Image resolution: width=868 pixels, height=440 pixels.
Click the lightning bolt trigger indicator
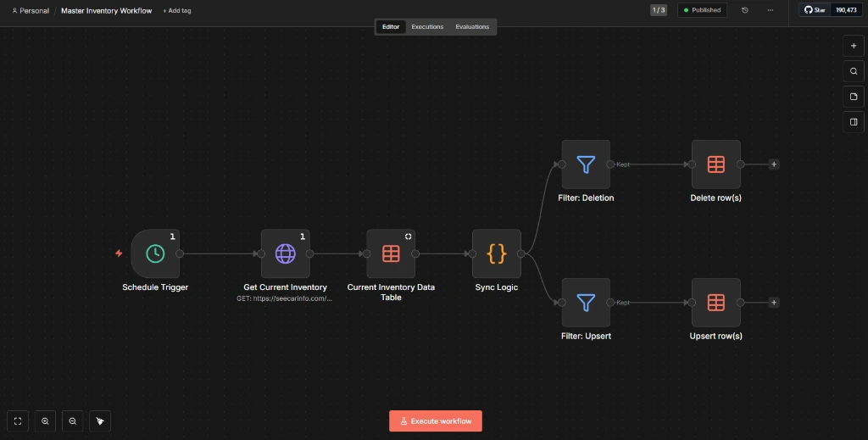click(x=119, y=253)
